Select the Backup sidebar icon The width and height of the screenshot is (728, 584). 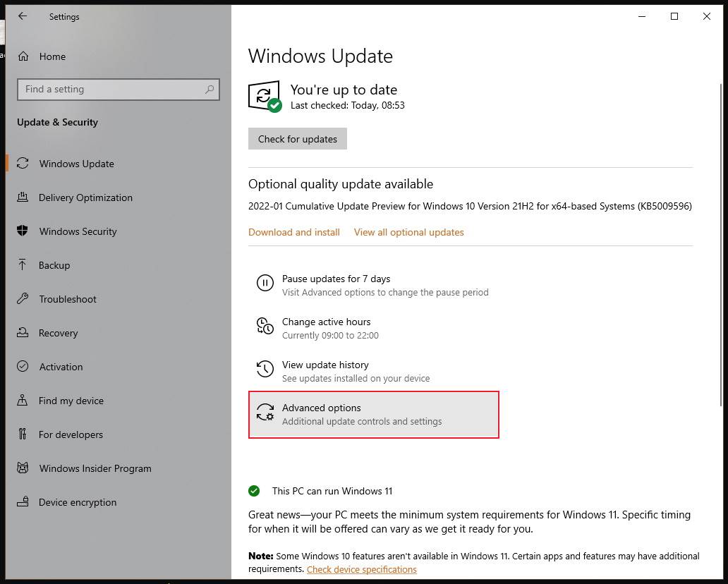pos(25,265)
